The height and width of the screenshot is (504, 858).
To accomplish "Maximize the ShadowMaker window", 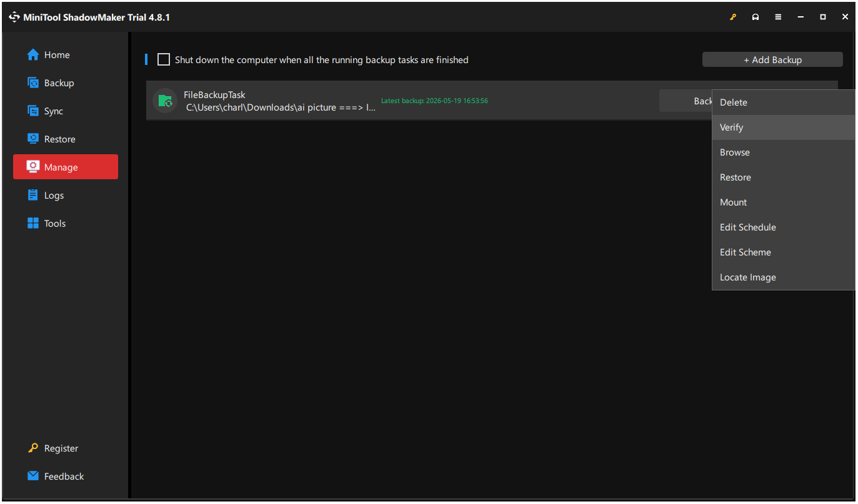I will 823,17.
